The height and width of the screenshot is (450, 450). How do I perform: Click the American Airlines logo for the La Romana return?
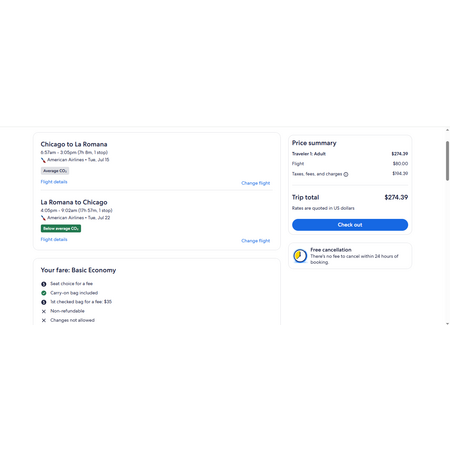(x=43, y=218)
